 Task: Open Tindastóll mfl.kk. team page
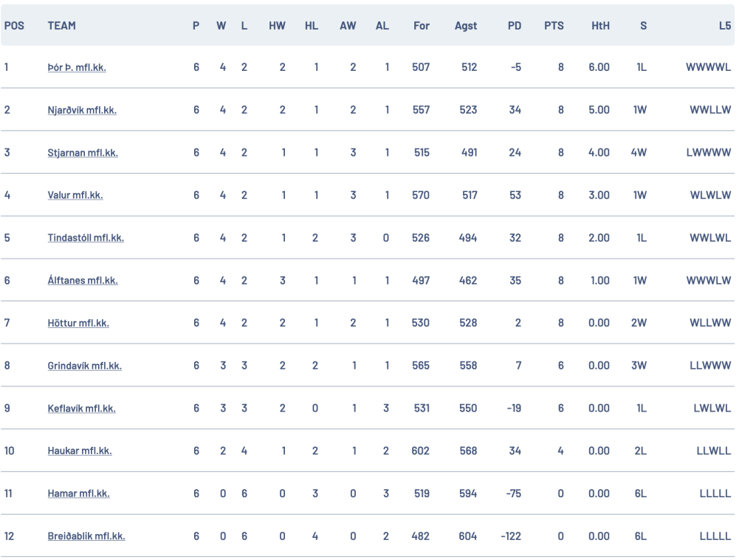[86, 238]
